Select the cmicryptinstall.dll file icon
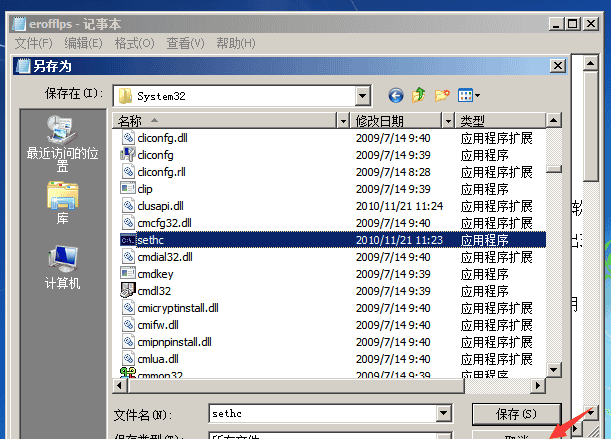611x439 pixels. tap(128, 308)
